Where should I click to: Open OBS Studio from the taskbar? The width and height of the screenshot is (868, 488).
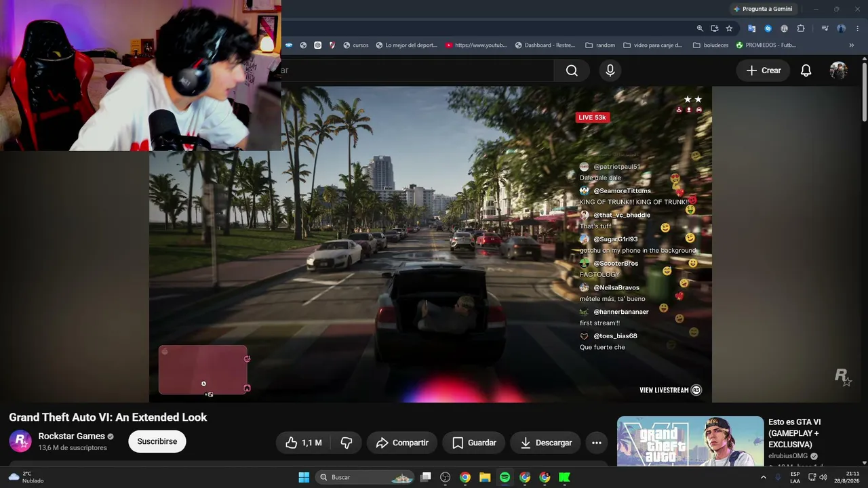[x=446, y=477]
